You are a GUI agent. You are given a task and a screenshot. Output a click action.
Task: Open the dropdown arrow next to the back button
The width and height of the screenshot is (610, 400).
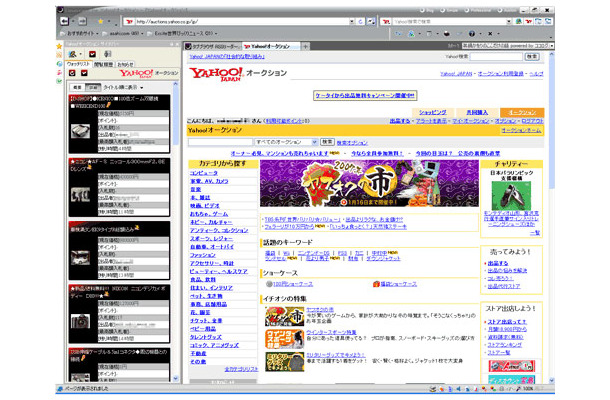tap(73, 21)
